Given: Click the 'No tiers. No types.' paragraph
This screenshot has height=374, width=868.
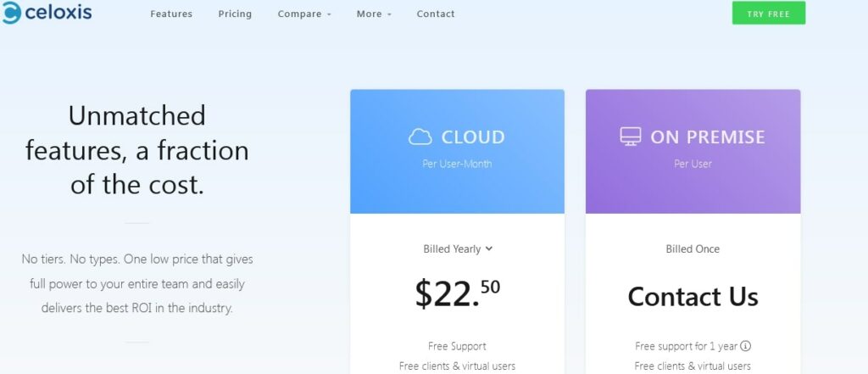Looking at the screenshot, I should point(137,283).
